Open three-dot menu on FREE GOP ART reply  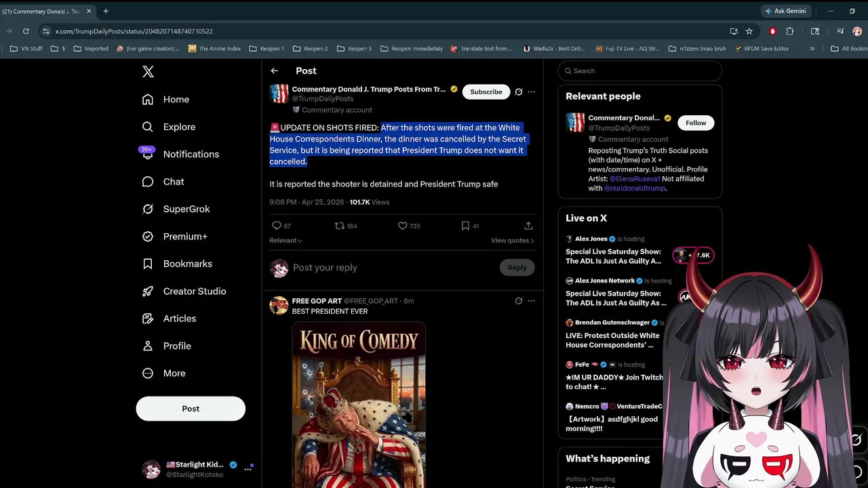532,301
